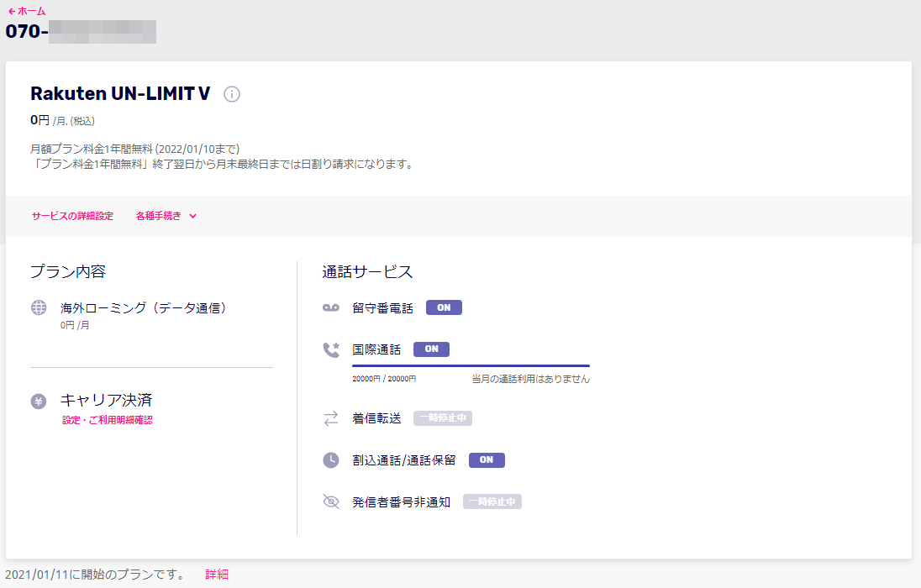Click the clock icon for 割込通話/通話保留
The image size is (921, 588).
(331, 460)
